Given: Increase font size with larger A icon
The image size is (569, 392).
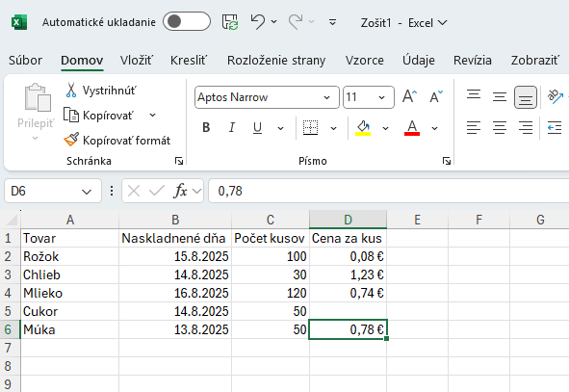Looking at the screenshot, I should click(x=410, y=96).
